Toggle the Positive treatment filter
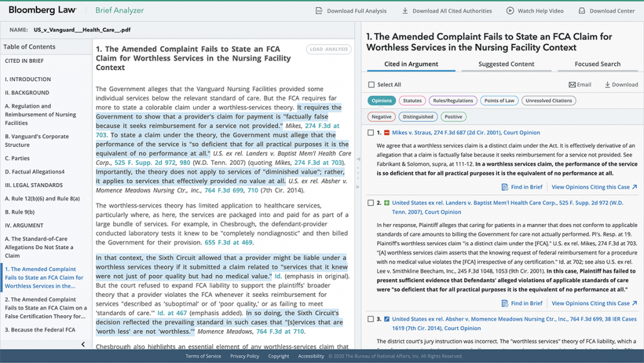This screenshot has height=363, width=644. (453, 116)
